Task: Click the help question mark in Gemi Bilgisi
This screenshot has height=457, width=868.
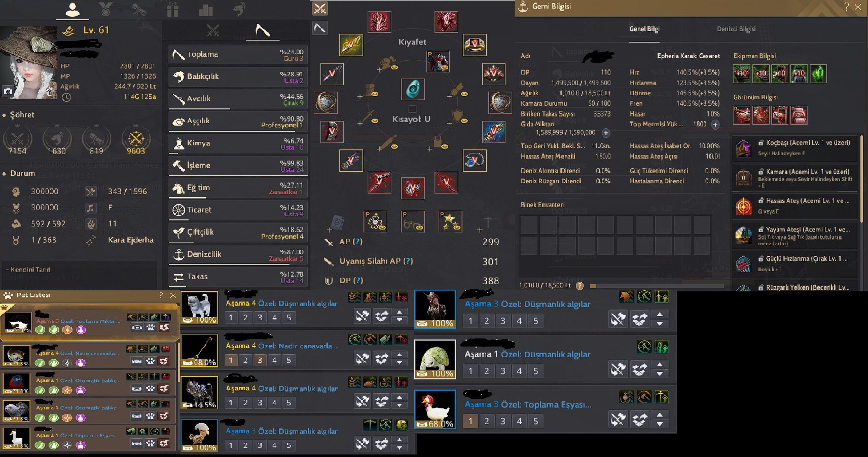Action: coord(846,7)
